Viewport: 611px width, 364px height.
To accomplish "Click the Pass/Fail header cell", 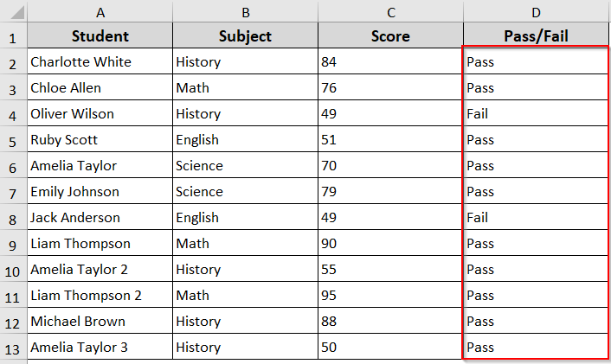I will [537, 36].
